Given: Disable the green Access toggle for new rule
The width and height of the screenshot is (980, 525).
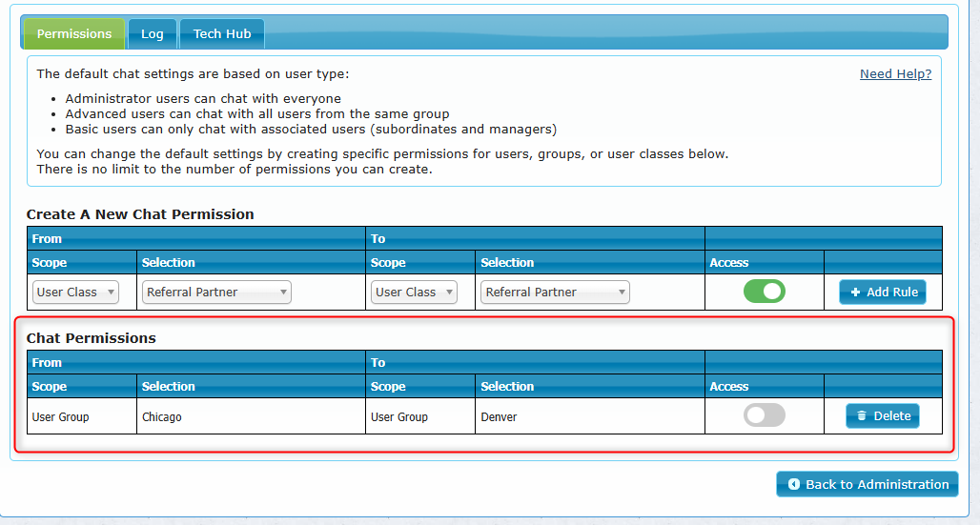Looking at the screenshot, I should click(764, 292).
